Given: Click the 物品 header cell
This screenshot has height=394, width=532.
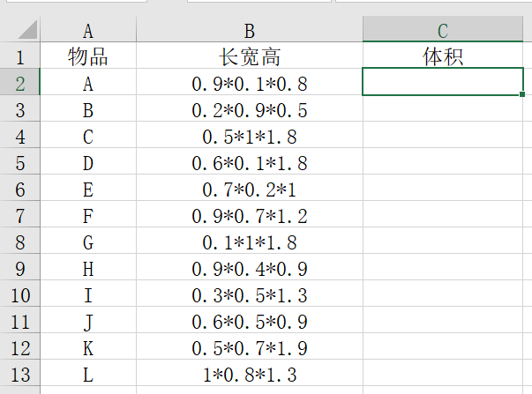Looking at the screenshot, I should pyautogui.click(x=88, y=56).
